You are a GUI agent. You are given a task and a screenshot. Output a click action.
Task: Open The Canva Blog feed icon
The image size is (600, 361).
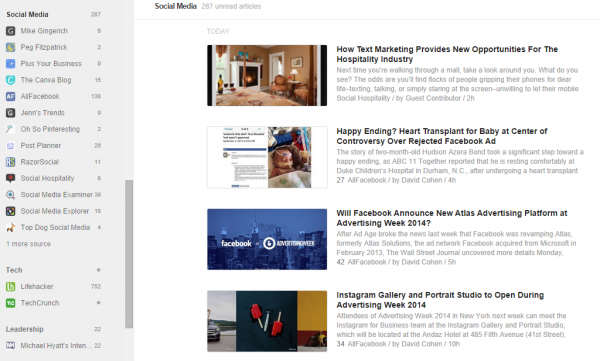pyautogui.click(x=10, y=80)
